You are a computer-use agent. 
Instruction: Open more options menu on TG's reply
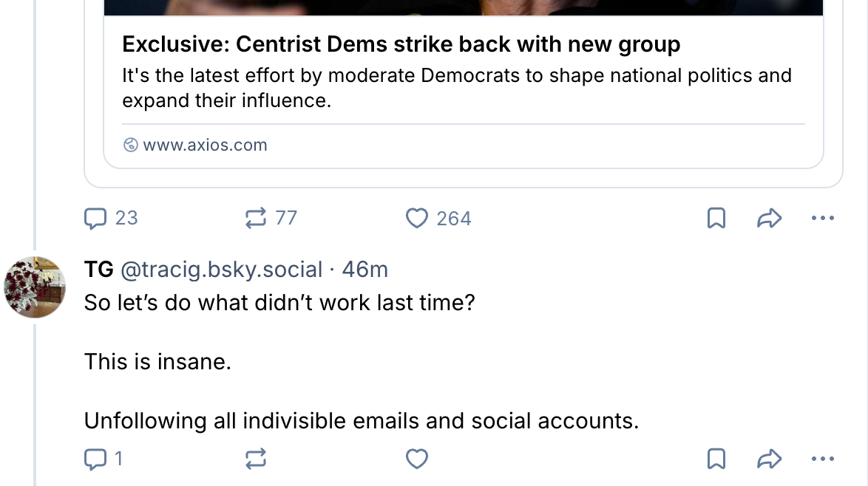822,459
